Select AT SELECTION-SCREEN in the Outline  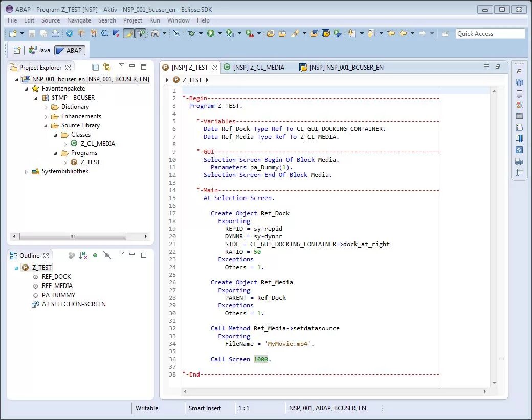click(x=74, y=304)
